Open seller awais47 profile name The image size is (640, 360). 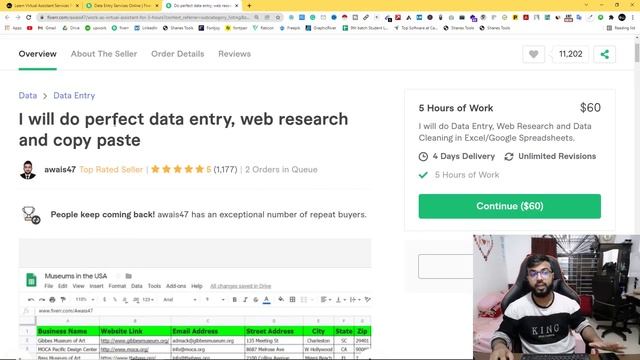click(60, 169)
